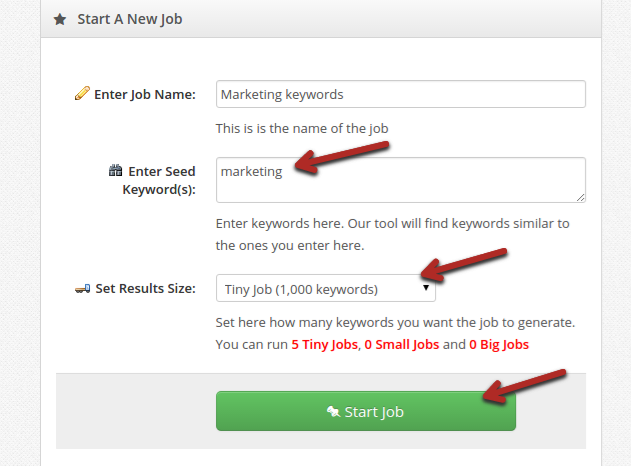
Task: Click the Set Results Size label
Action: [145, 289]
